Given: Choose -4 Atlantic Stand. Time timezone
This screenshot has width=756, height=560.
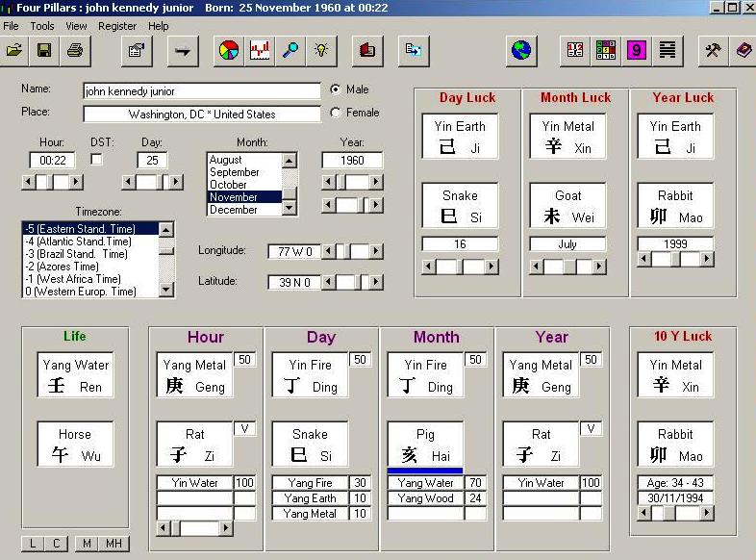Looking at the screenshot, I should tap(90, 242).
